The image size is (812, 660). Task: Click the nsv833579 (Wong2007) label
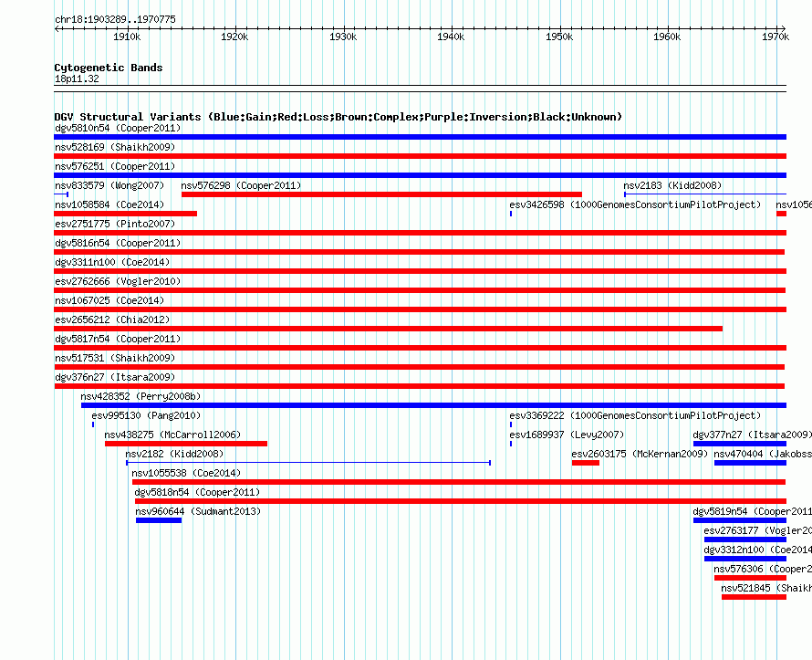click(x=109, y=185)
